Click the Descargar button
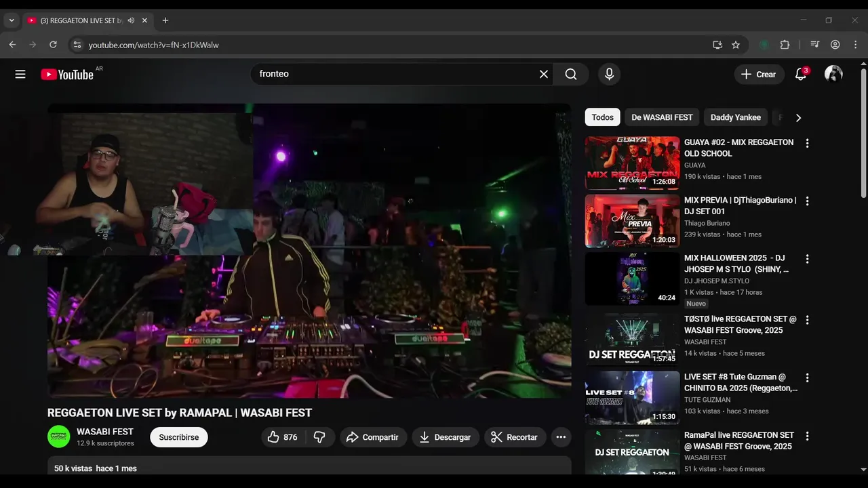The width and height of the screenshot is (868, 488). click(x=446, y=437)
